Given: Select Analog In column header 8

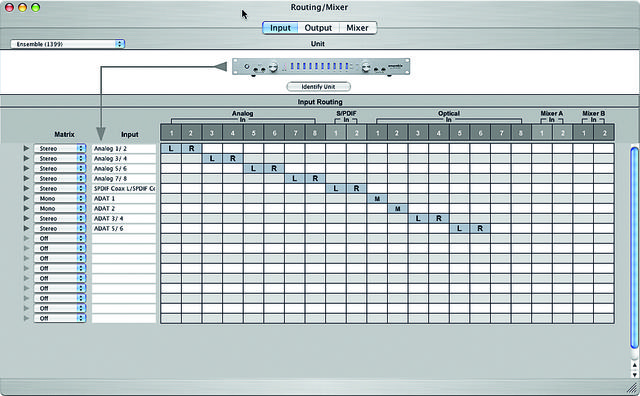Looking at the screenshot, I should click(x=315, y=133).
